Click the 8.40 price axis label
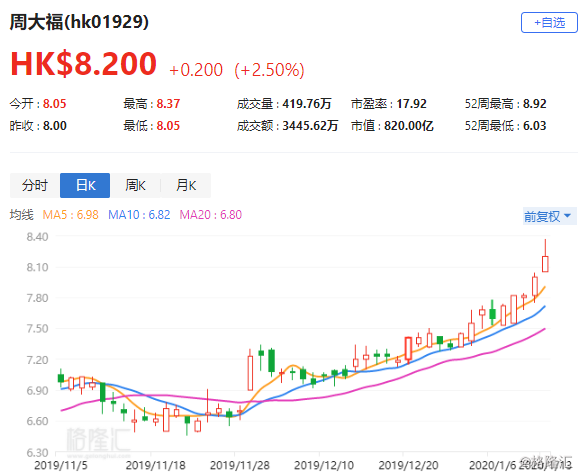This screenshot has width=580, height=476. click(x=37, y=236)
